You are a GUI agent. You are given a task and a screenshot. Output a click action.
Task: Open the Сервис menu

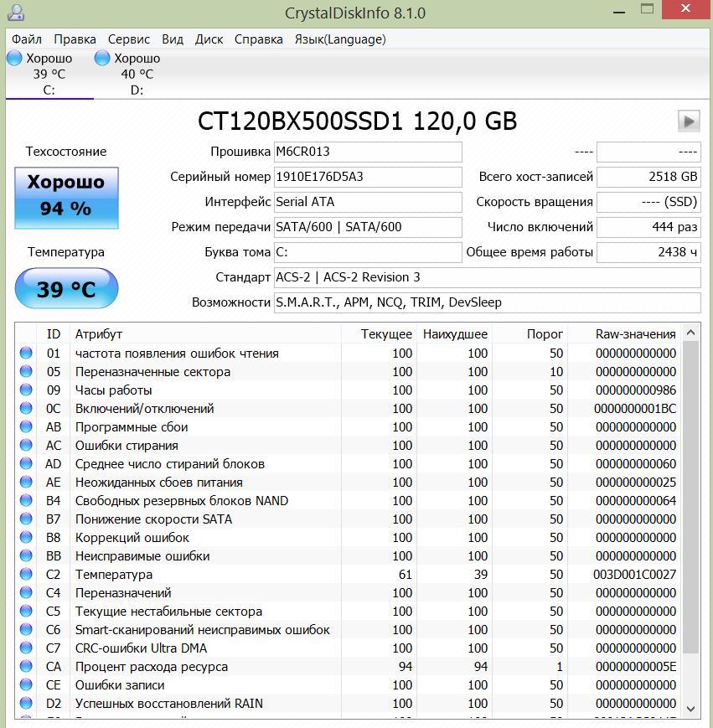[128, 39]
